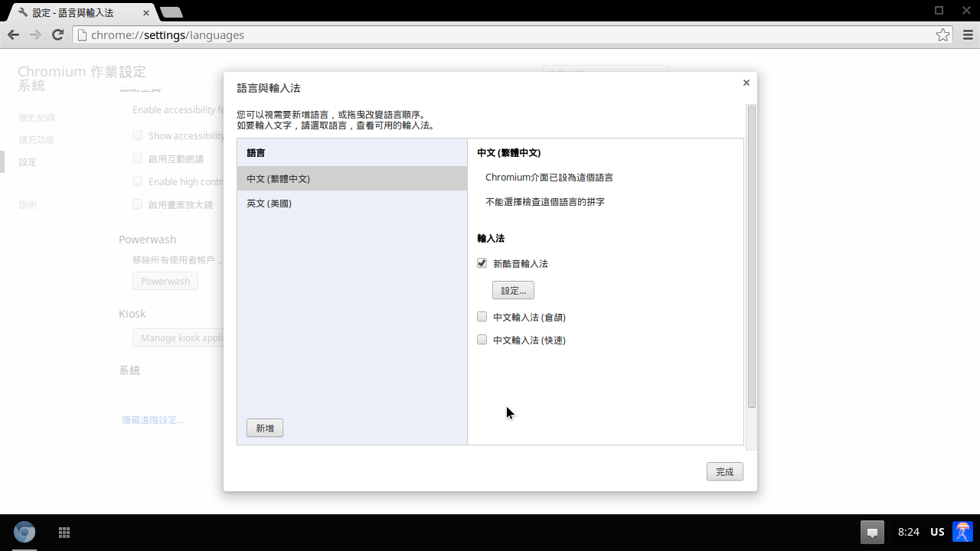Click the address bar URL field

(x=505, y=35)
